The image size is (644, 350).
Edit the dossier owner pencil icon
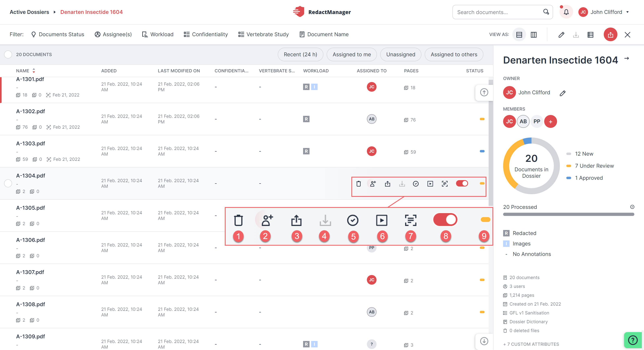562,93
